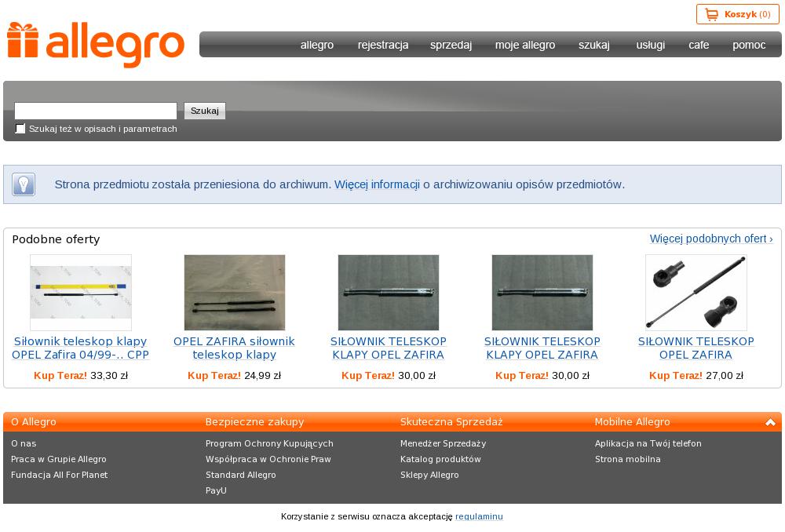785x532 pixels.
Task: Click the 'Skuteczna Sprzedaż' footer heading
Action: click(451, 422)
